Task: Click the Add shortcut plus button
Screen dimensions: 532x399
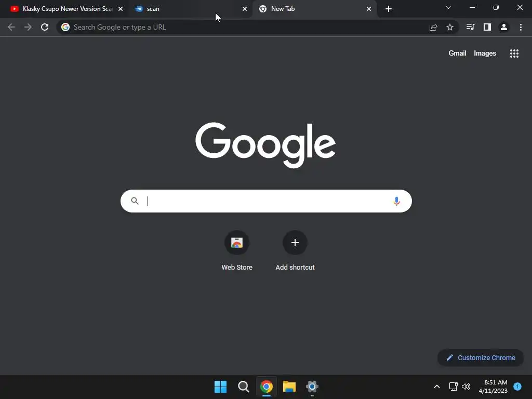Action: coord(295,243)
